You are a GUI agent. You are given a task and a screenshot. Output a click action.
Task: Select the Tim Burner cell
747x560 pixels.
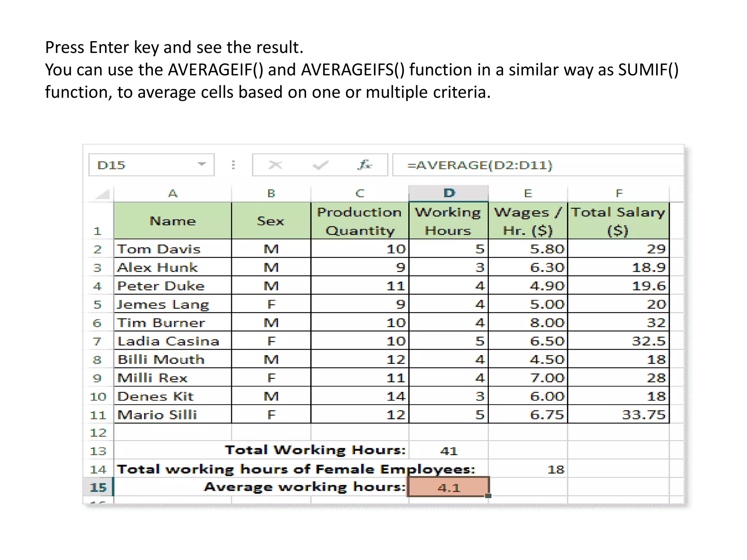[x=173, y=322]
